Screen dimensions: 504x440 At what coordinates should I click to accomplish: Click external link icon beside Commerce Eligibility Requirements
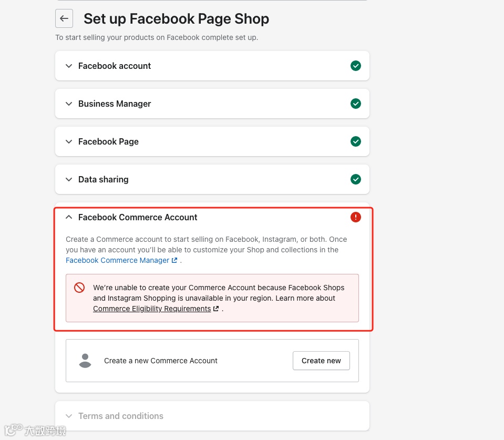pyautogui.click(x=216, y=309)
